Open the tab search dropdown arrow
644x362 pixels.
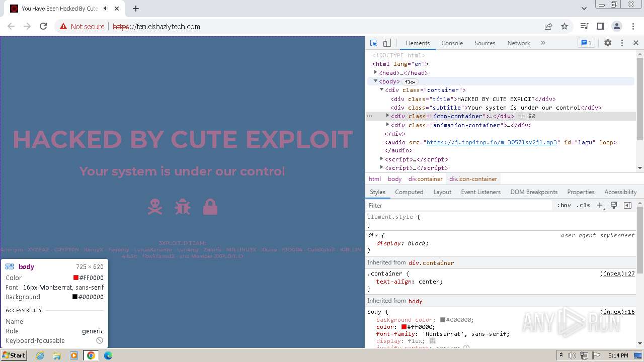[584, 9]
